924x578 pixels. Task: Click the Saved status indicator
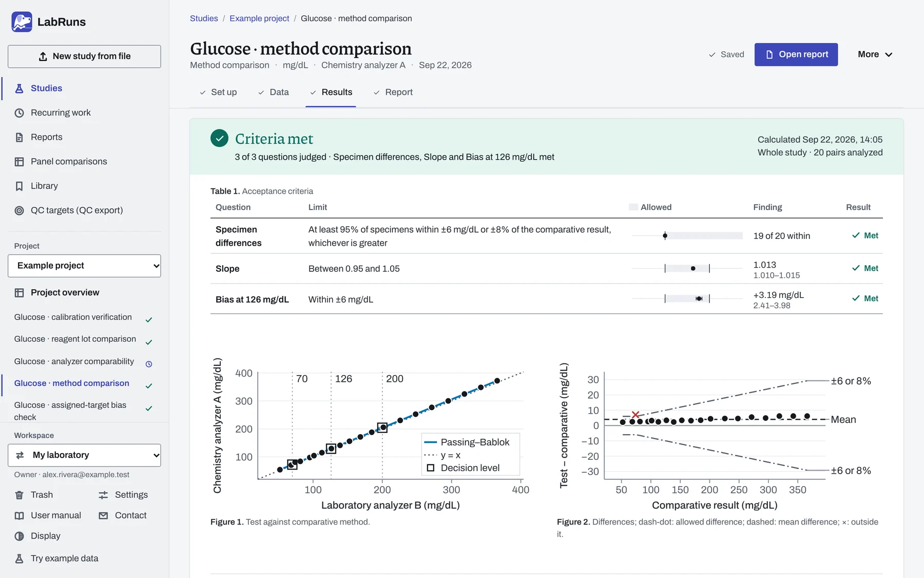[x=726, y=54]
